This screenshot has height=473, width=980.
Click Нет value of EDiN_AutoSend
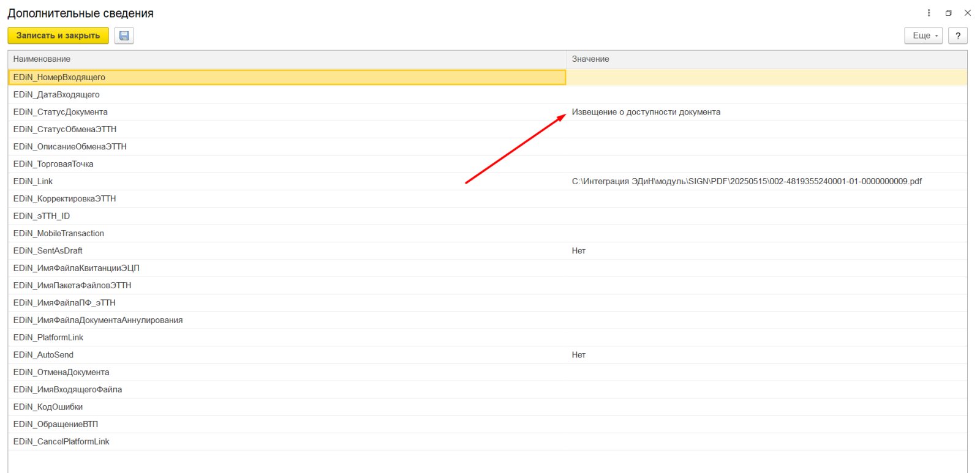click(579, 354)
